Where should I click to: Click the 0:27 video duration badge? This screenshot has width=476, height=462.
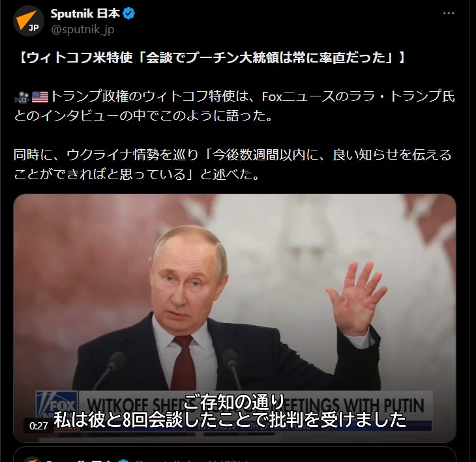[x=38, y=426]
